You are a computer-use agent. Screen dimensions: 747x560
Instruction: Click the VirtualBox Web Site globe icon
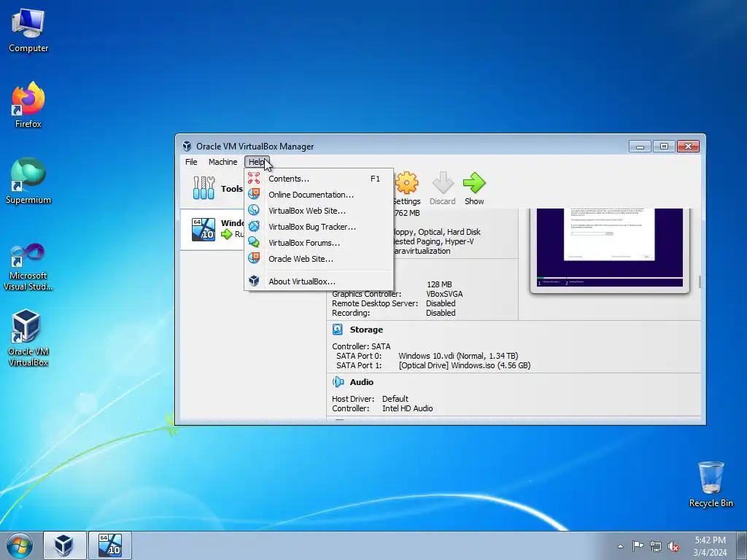(254, 210)
